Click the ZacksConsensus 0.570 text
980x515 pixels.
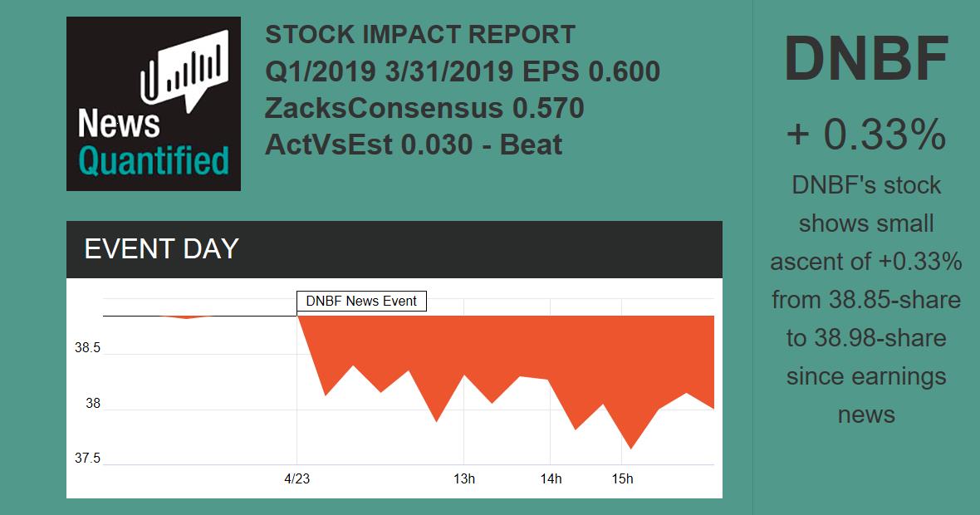click(x=424, y=108)
